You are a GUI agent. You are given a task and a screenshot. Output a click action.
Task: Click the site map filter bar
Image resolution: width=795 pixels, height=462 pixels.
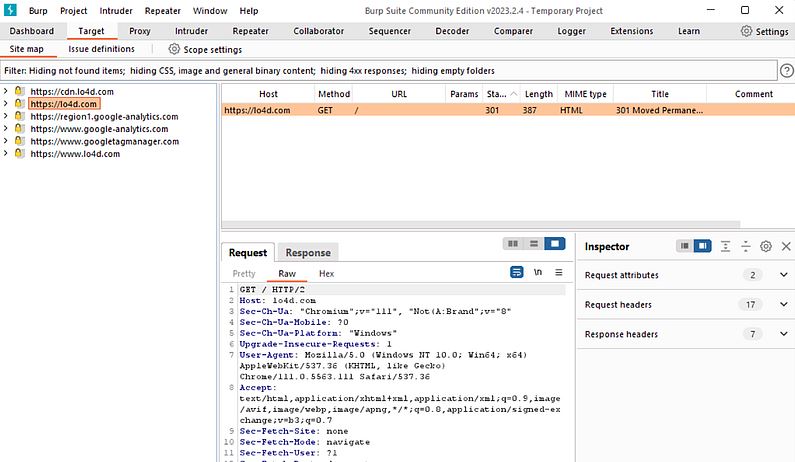pos(389,70)
